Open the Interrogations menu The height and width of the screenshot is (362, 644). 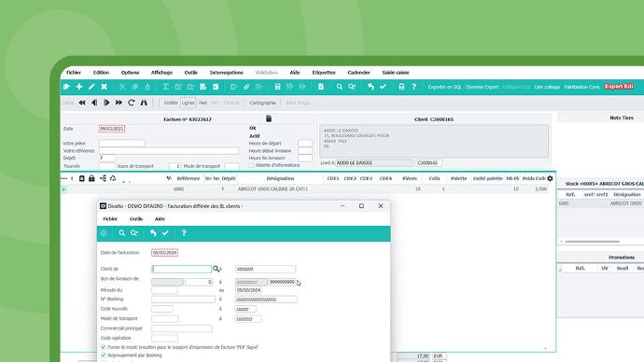226,73
